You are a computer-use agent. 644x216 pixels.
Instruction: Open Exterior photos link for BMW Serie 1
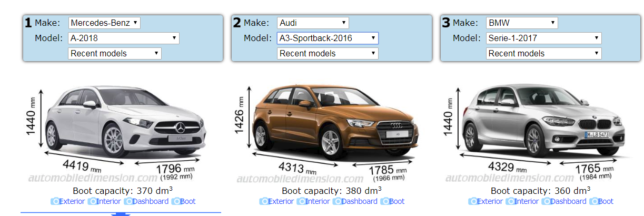490,201
